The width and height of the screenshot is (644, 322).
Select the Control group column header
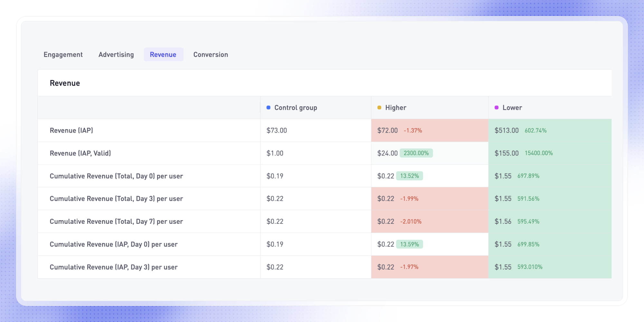pyautogui.click(x=295, y=107)
